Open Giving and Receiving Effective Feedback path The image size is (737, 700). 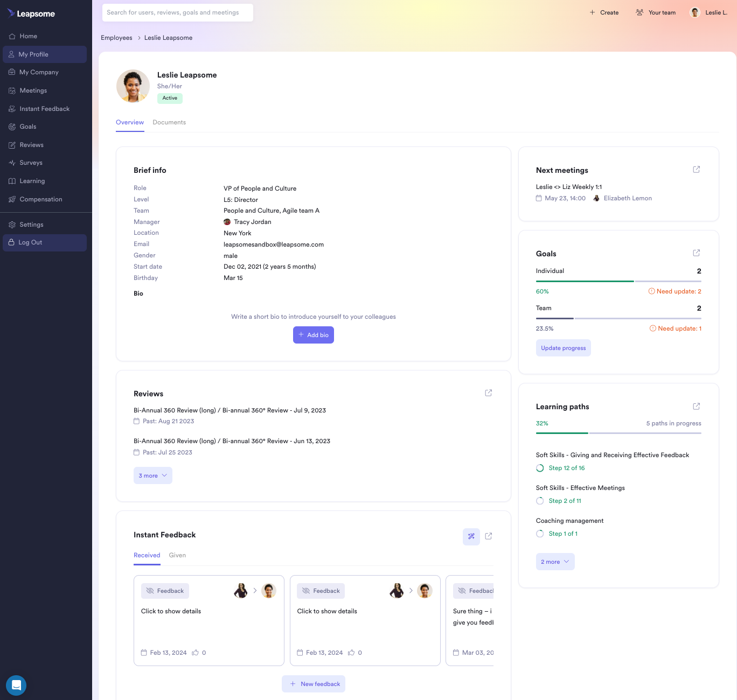(613, 455)
